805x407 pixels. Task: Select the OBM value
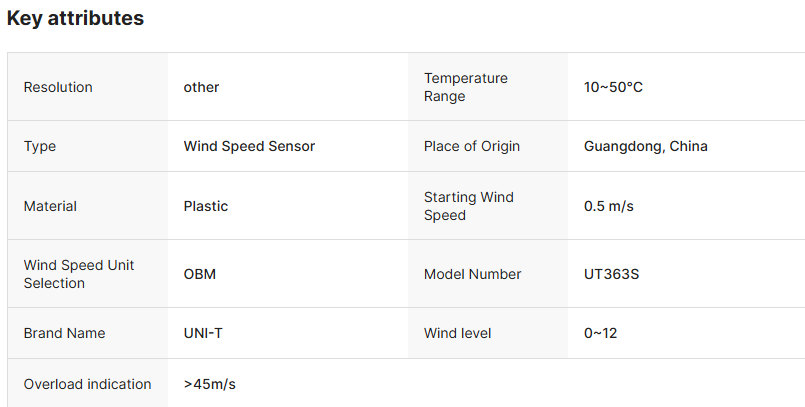coord(200,274)
